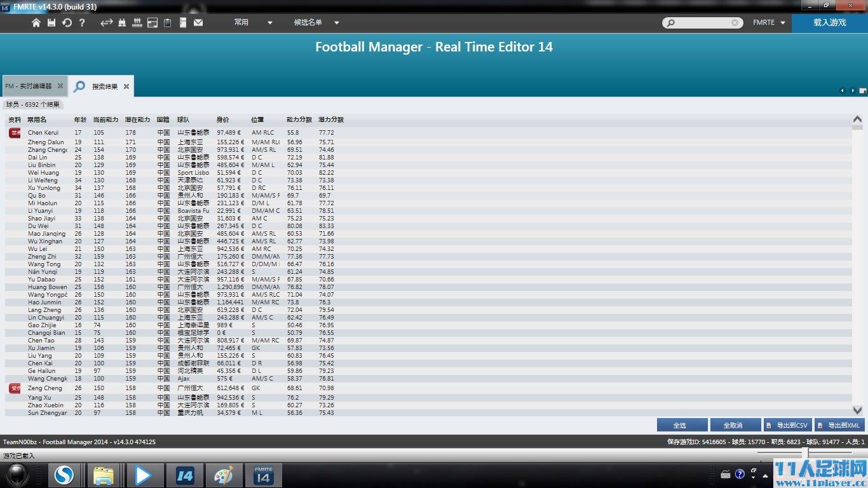Click the magnifier icon in toolbar search box
This screenshot has width=868, height=488.
pyautogui.click(x=670, y=23)
